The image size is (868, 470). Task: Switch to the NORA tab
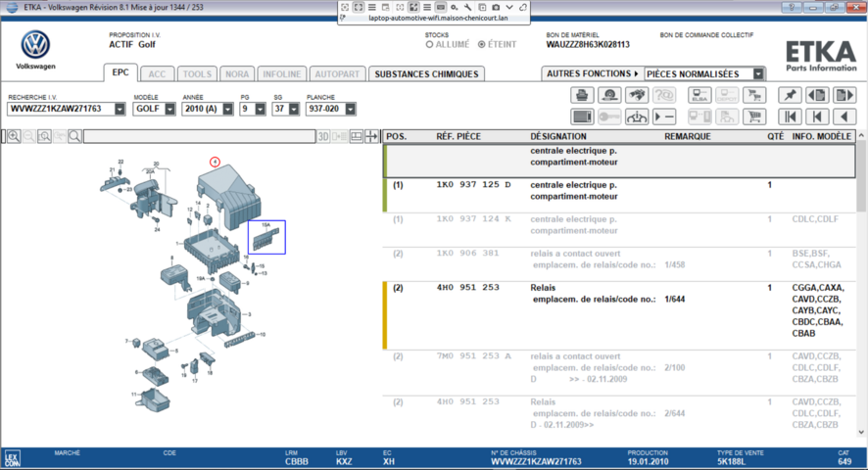coord(237,74)
